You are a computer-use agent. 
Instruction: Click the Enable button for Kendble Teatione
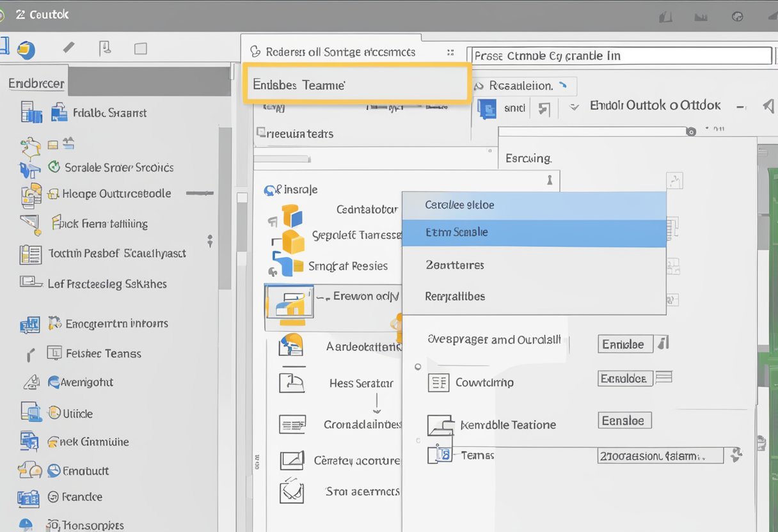pyautogui.click(x=624, y=420)
